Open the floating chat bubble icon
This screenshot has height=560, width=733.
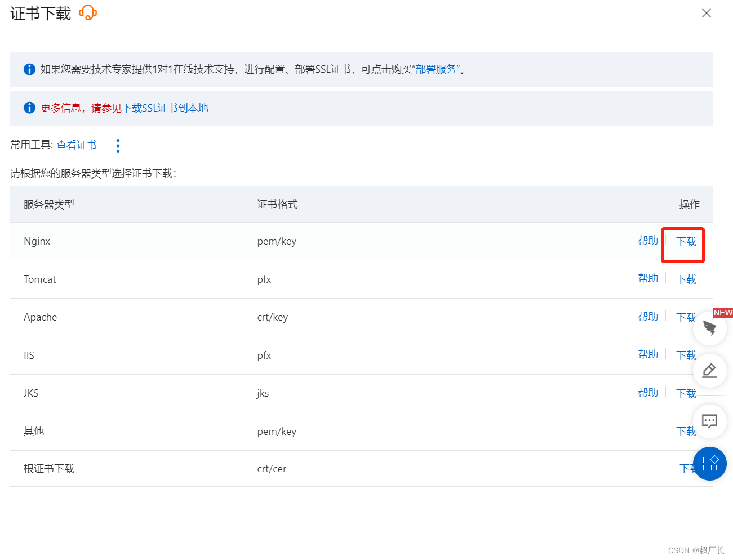click(710, 421)
